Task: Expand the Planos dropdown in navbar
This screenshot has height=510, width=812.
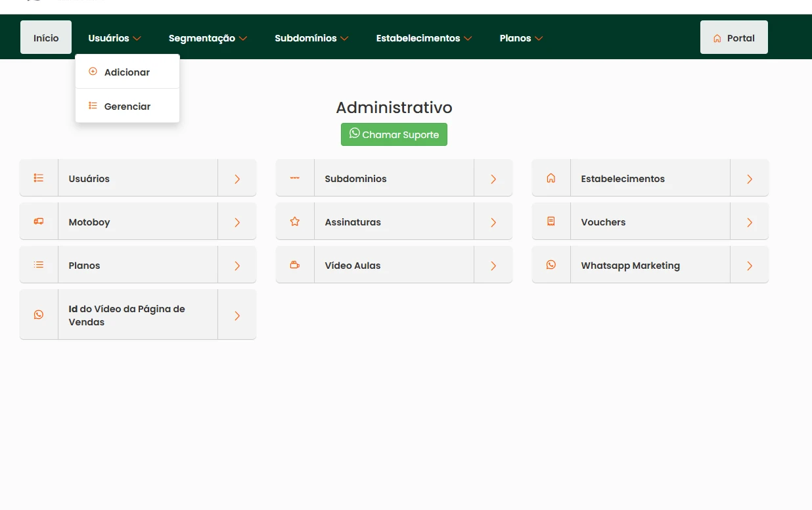Action: 521,38
